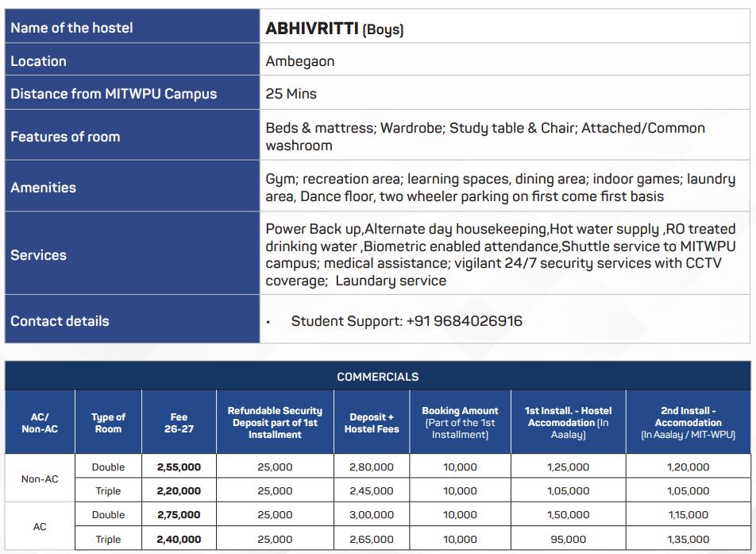Select the 2nd Install Accomodation column header
Viewport: 756px width, 554px height.
[x=688, y=422]
